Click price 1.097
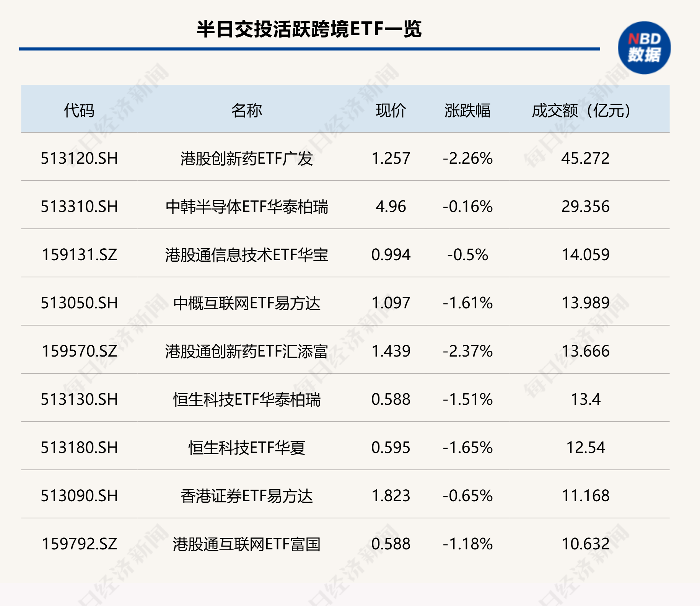The height and width of the screenshot is (606, 700). click(391, 303)
